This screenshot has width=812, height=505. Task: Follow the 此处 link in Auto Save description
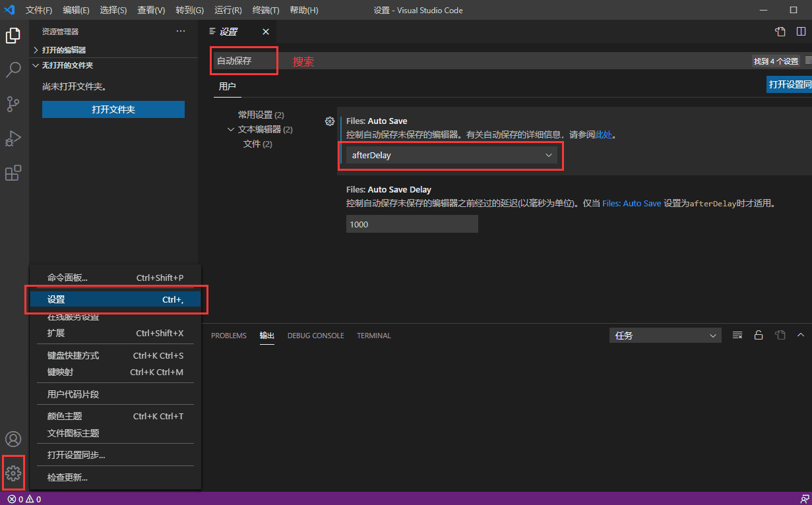(x=604, y=134)
